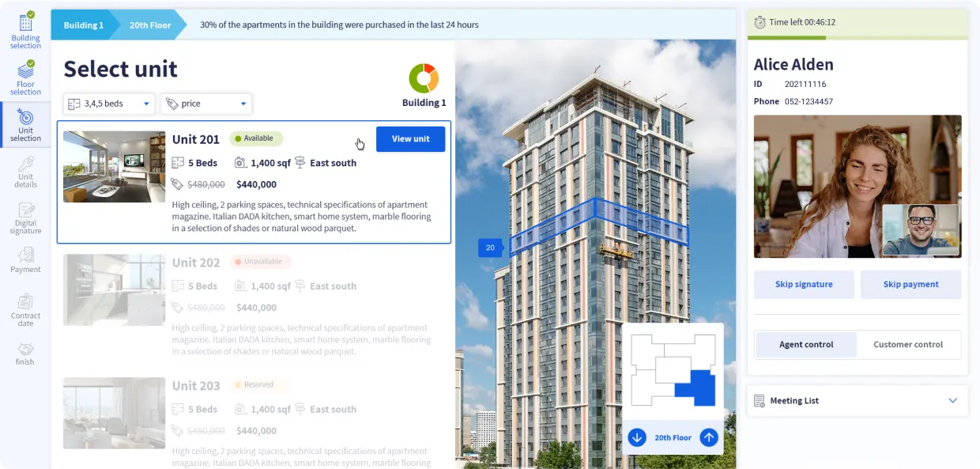Open Floor selection step in sidebar
Image resolution: width=980 pixels, height=469 pixels.
[25, 78]
